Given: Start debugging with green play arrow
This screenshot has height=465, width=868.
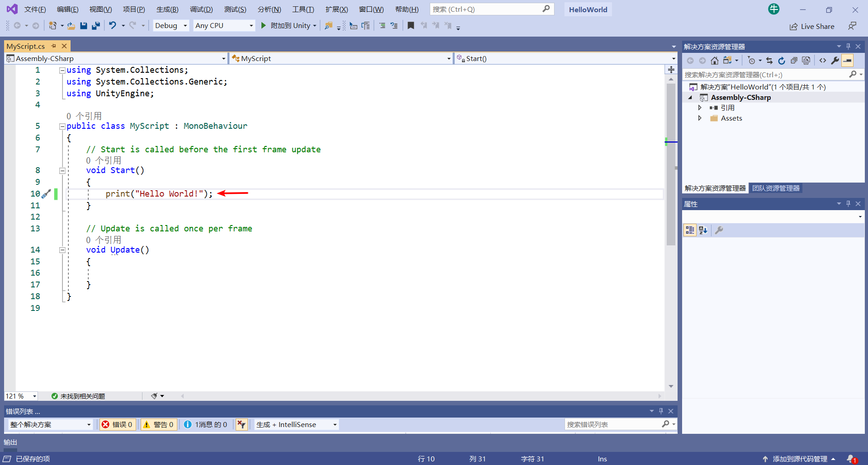Looking at the screenshot, I should pos(264,26).
